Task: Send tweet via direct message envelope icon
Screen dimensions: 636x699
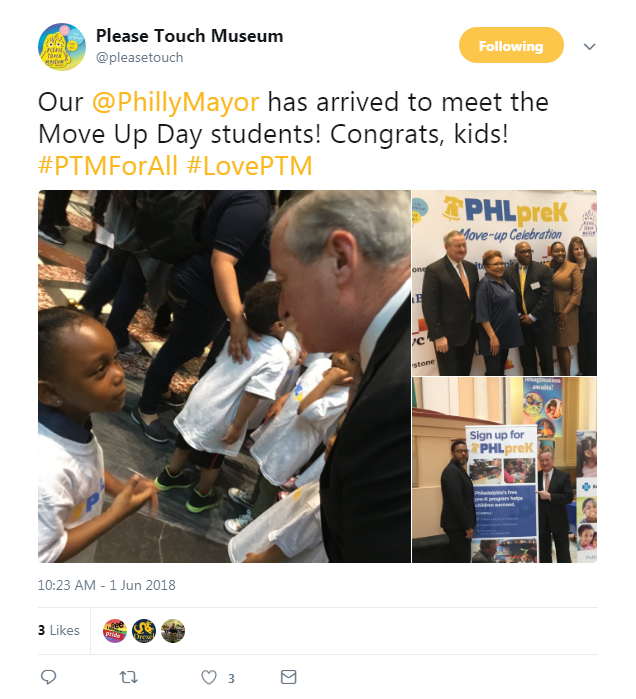Action: pos(288,677)
